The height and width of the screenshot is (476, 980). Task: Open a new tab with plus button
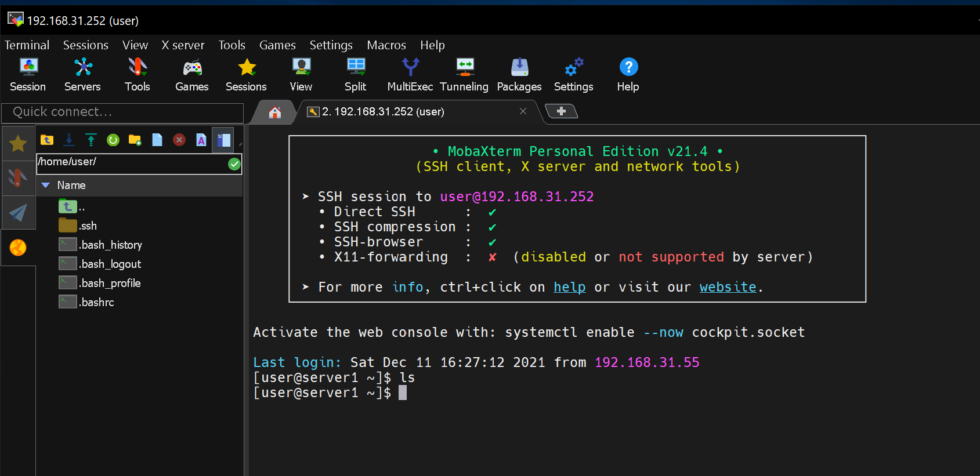click(x=561, y=111)
